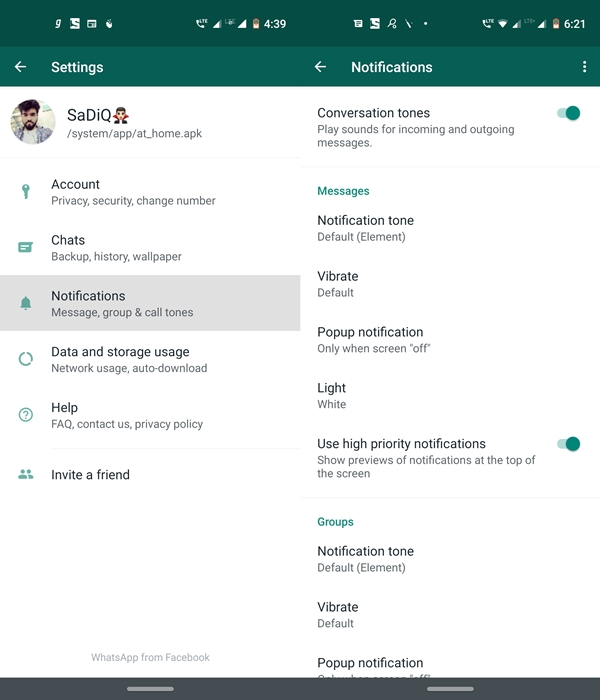
Task: Open profile name SaDiQ
Action: pos(98,115)
